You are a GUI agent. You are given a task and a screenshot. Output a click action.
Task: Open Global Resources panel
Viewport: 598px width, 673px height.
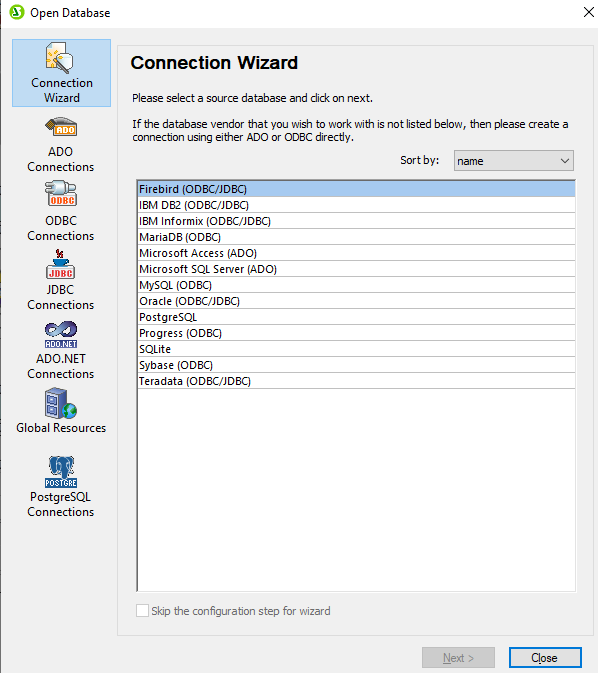[x=61, y=411]
